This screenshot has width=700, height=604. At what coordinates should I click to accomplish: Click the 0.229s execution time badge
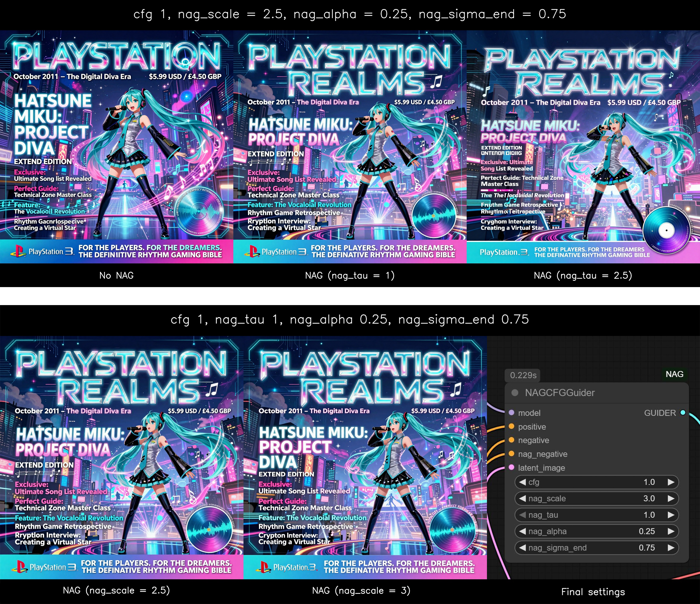pyautogui.click(x=523, y=375)
